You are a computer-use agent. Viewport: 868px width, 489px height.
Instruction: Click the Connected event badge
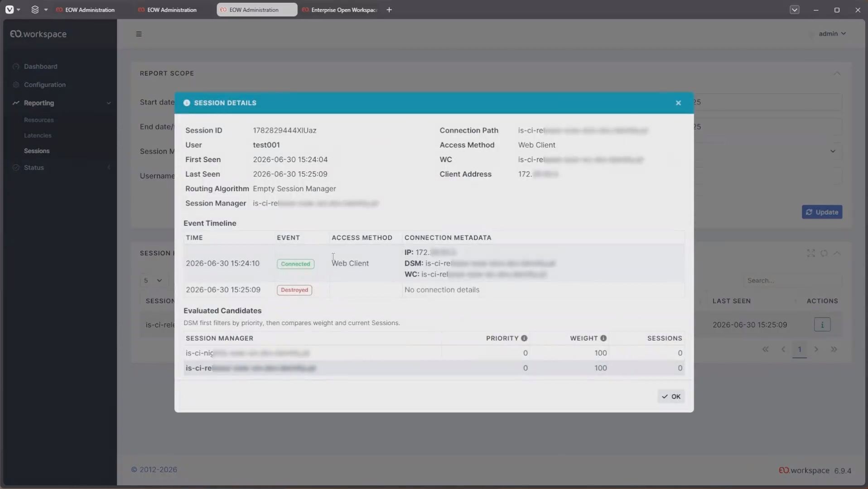tap(295, 264)
